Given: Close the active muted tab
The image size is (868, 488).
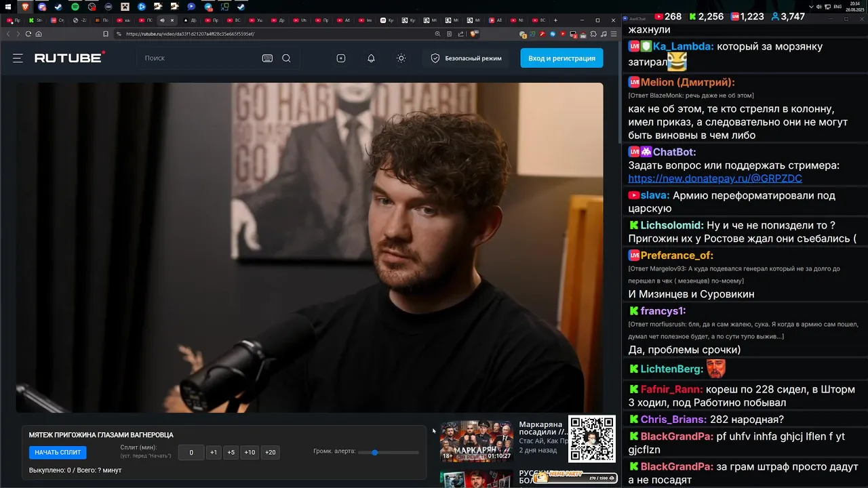Looking at the screenshot, I should (x=172, y=20).
